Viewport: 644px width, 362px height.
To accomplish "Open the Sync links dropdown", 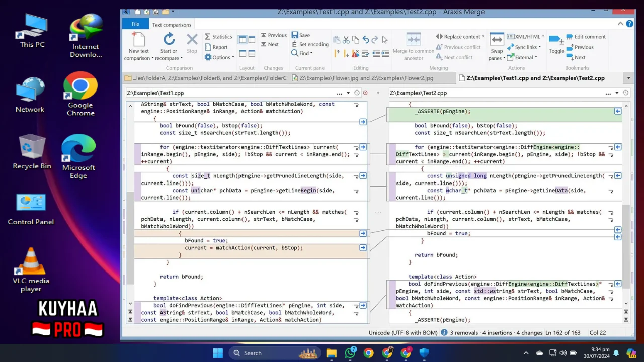I will (x=524, y=47).
